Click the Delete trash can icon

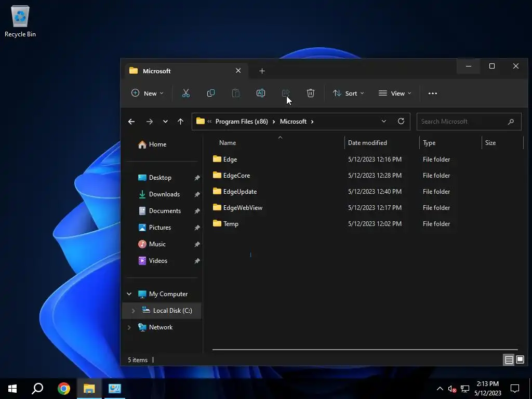click(x=311, y=93)
